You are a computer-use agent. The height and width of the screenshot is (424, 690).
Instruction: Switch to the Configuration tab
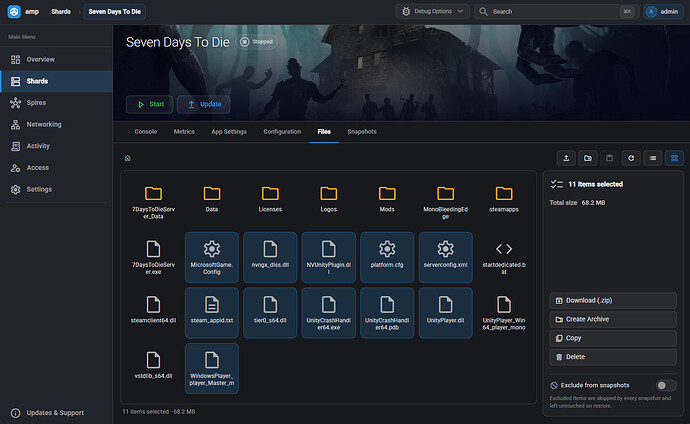(282, 132)
